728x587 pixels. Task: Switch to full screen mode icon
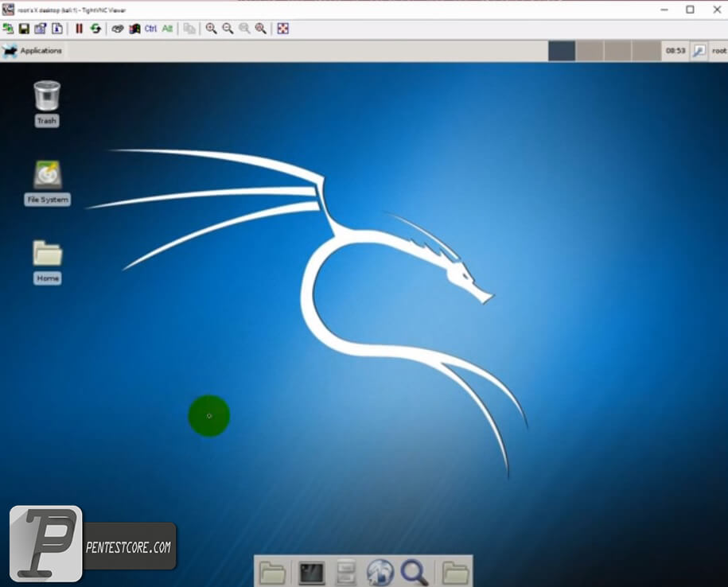(282, 29)
